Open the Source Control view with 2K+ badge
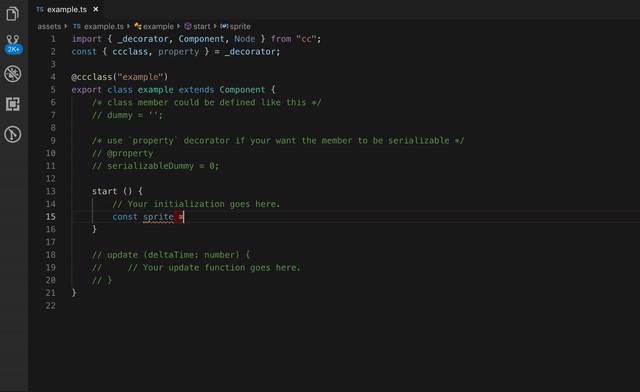The height and width of the screenshot is (392, 640). click(x=13, y=44)
